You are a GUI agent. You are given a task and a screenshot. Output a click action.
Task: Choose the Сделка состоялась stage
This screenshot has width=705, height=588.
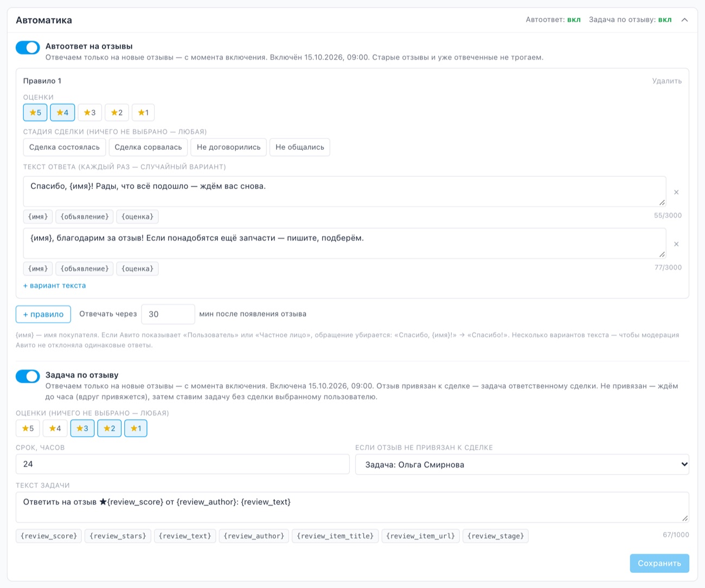(x=65, y=147)
